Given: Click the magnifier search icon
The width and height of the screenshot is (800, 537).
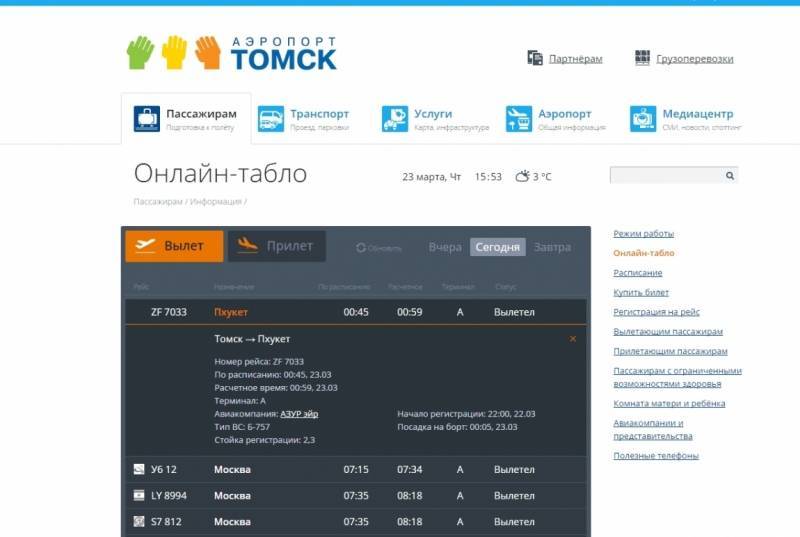Looking at the screenshot, I should click(730, 175).
